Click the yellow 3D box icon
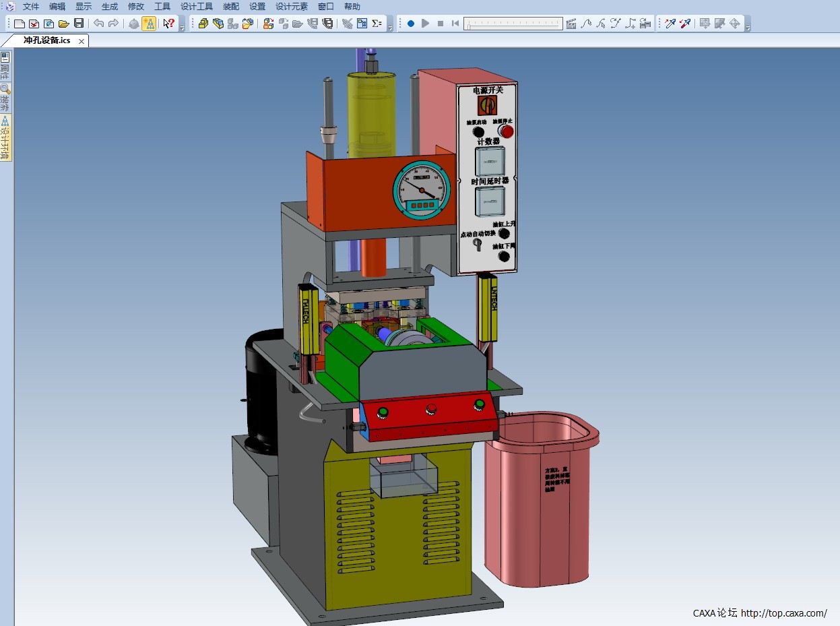840x626 pixels. click(x=203, y=24)
